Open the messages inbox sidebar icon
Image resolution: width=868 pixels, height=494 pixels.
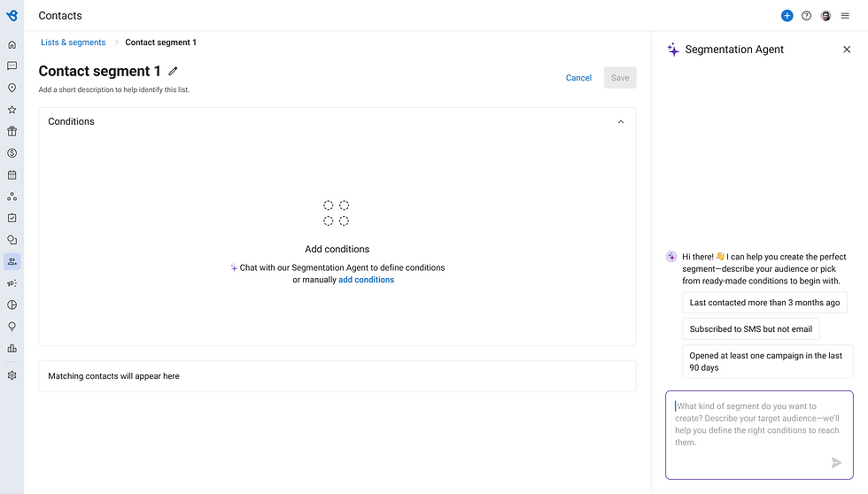[12, 66]
